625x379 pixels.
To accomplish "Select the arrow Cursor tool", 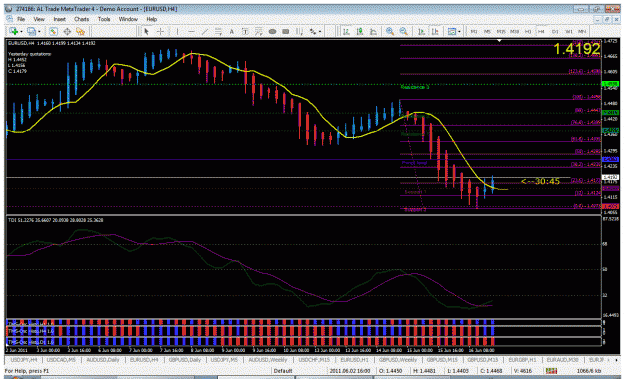I will click(146, 31).
